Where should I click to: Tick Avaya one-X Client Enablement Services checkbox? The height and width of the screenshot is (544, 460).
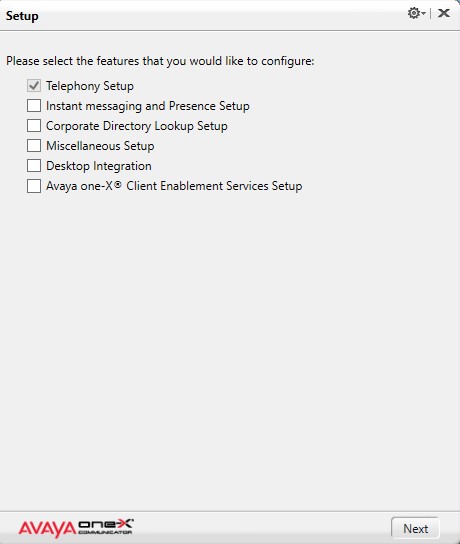34,186
